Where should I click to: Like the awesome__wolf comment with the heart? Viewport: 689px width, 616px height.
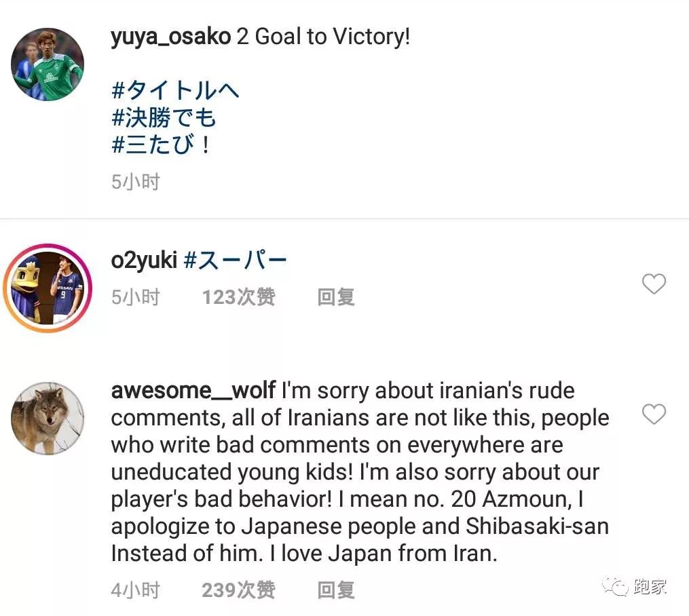tap(654, 414)
